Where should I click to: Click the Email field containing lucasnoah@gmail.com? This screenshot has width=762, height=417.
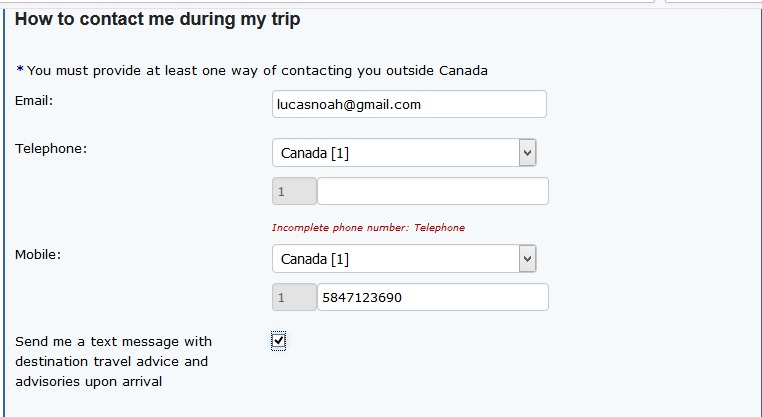click(x=409, y=104)
